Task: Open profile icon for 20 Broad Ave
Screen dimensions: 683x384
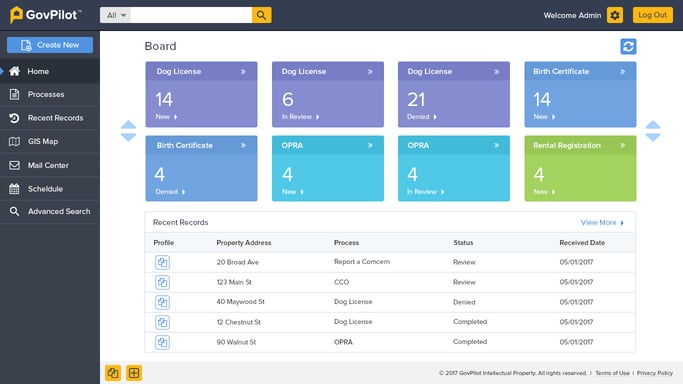Action: pos(162,262)
